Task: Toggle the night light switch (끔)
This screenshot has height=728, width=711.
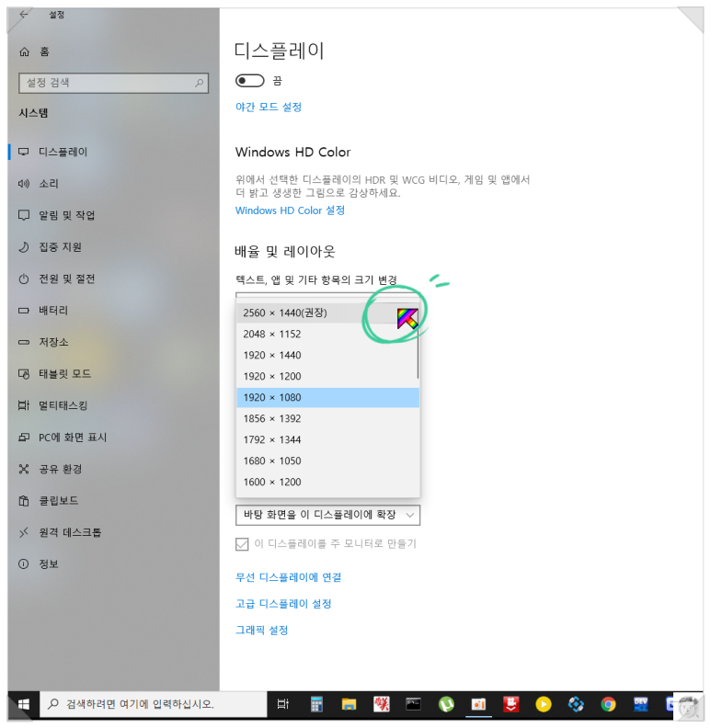Action: [249, 81]
